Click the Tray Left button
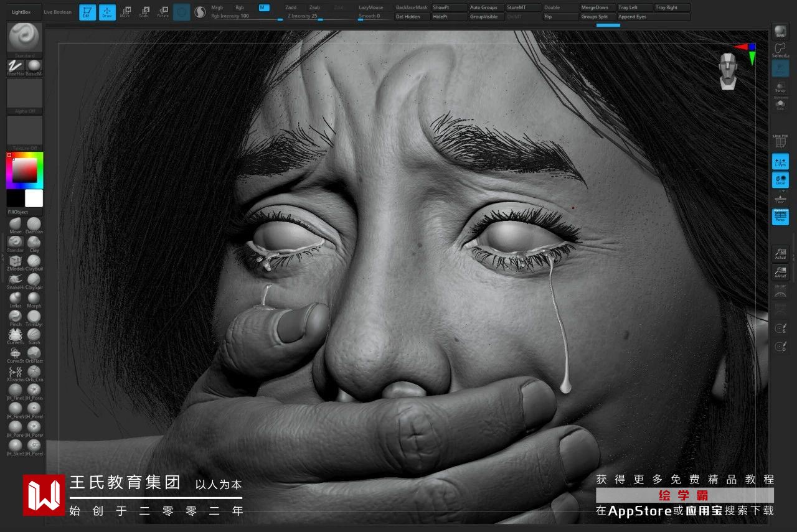This screenshot has height=532, width=797. click(635, 7)
